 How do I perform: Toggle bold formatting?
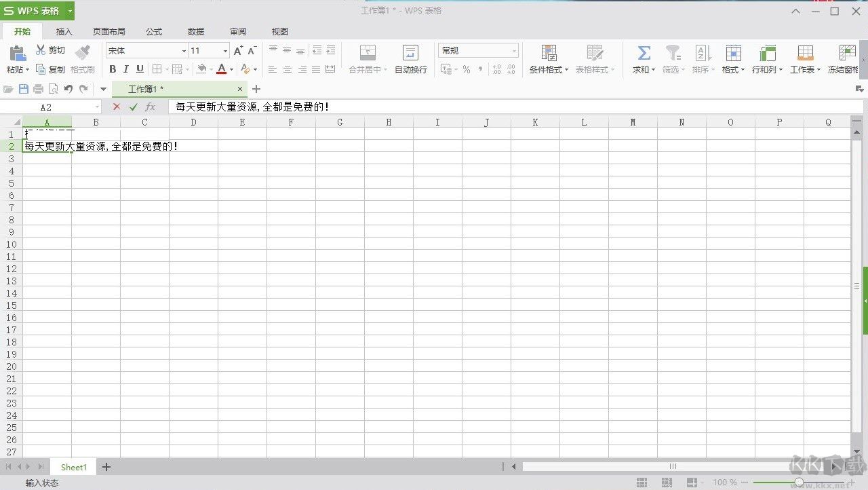tap(113, 69)
